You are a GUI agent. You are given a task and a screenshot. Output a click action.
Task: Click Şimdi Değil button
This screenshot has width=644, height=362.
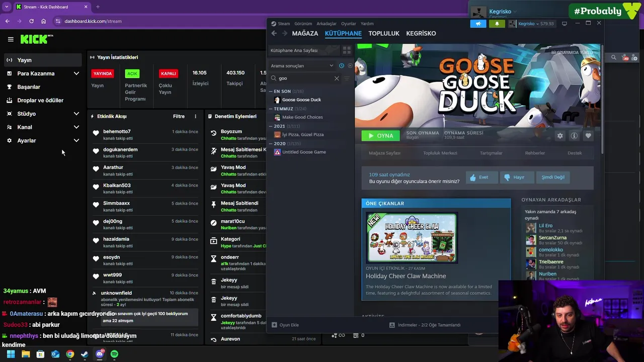click(x=553, y=177)
